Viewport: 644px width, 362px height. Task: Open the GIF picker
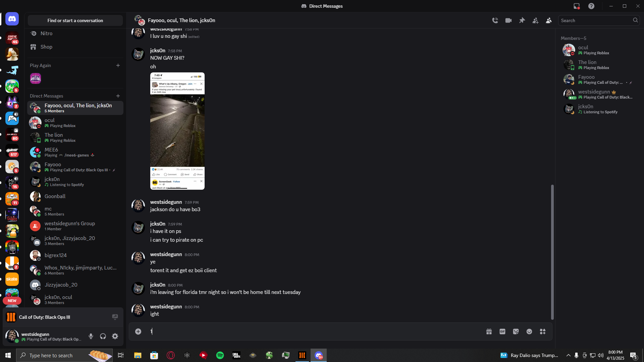coord(502,331)
